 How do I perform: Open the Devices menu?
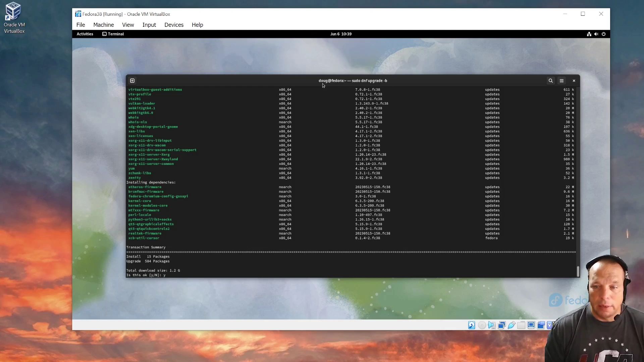click(x=174, y=25)
